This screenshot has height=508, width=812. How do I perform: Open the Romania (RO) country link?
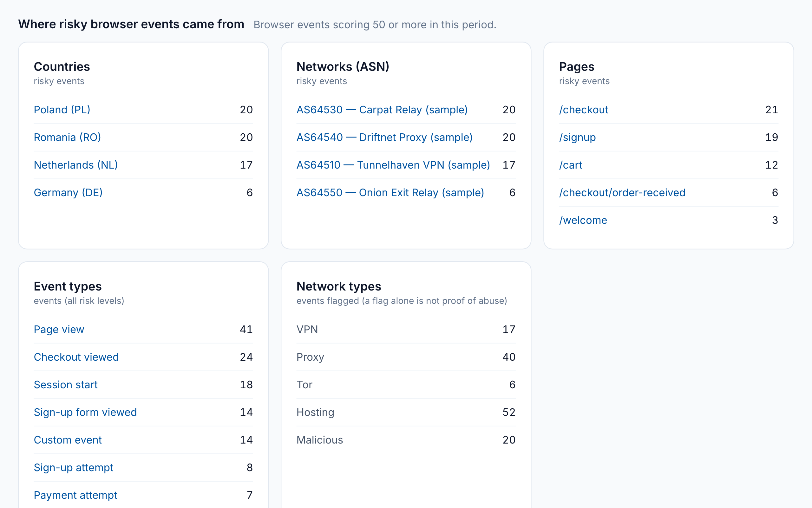coord(68,137)
